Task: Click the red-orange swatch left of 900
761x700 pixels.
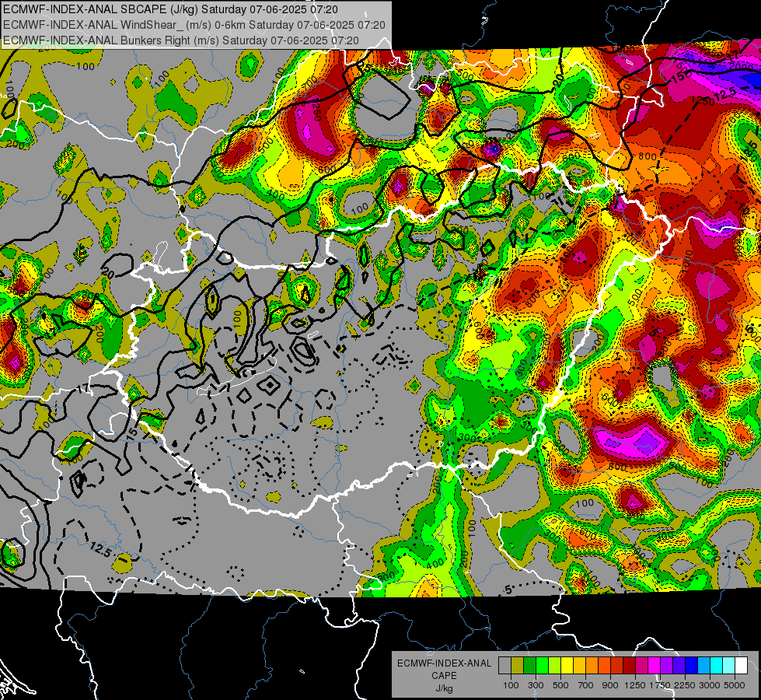Action: [x=604, y=666]
